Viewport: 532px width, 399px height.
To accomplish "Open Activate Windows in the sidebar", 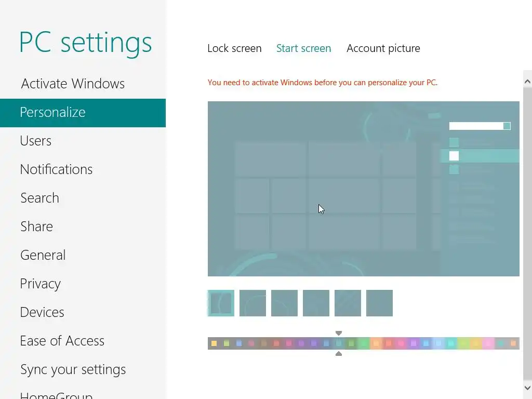I will [x=83, y=84].
